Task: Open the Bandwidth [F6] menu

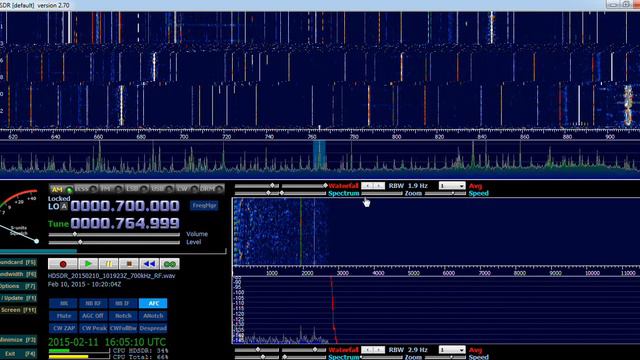Action: click(x=18, y=274)
